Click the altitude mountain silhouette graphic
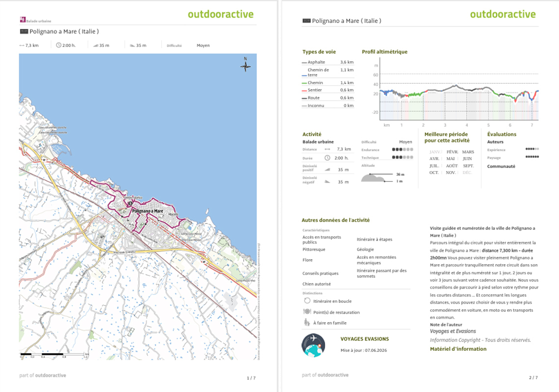Viewport: 559px width, 392px height. 373,177
